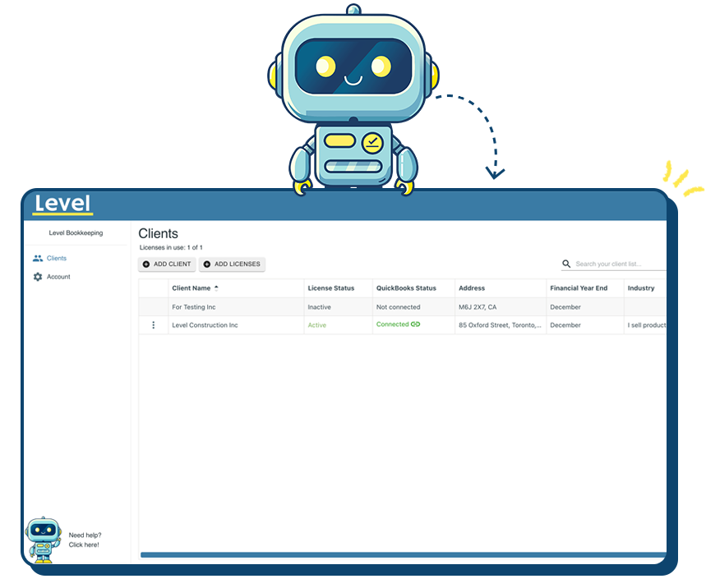Click the plus icon on Add Client
The image size is (706, 588).
pyautogui.click(x=146, y=264)
